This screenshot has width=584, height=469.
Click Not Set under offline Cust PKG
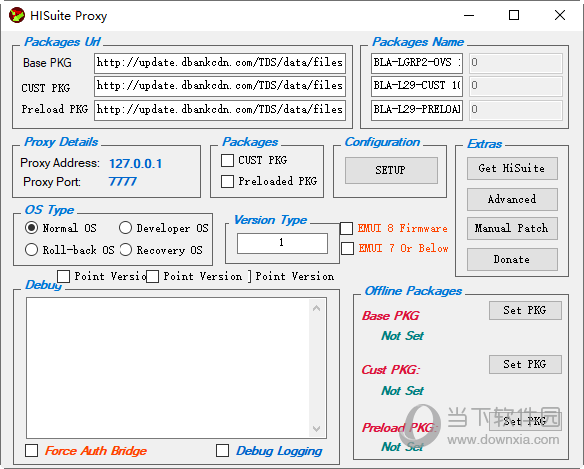tap(402, 390)
